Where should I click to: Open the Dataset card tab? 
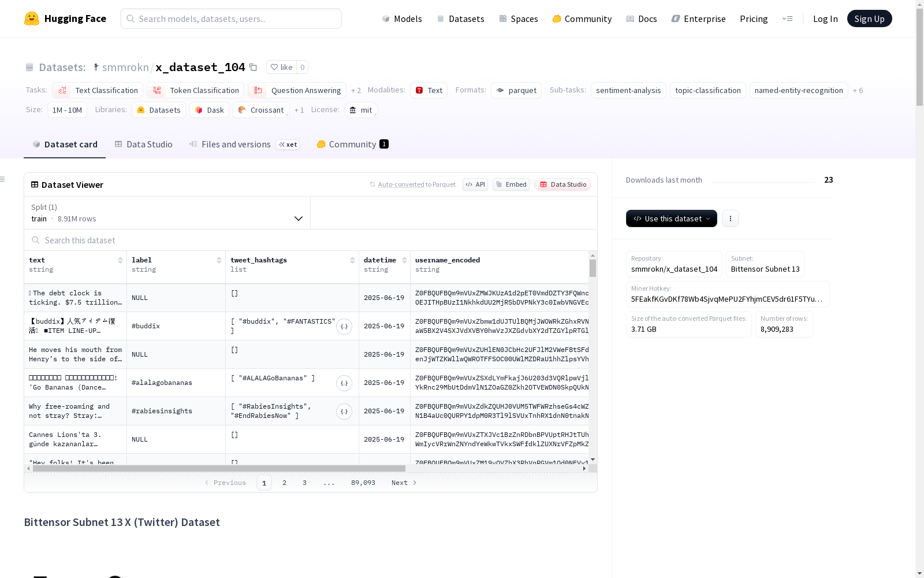(65, 144)
